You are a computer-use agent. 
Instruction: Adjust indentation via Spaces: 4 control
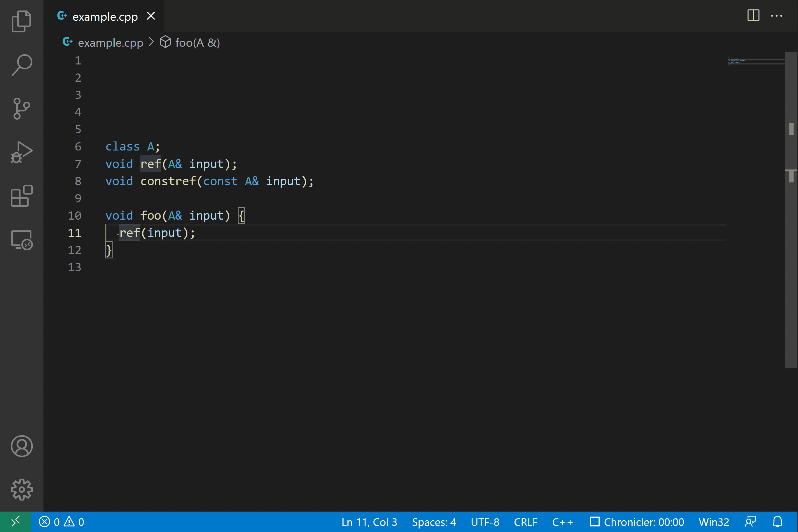point(434,522)
